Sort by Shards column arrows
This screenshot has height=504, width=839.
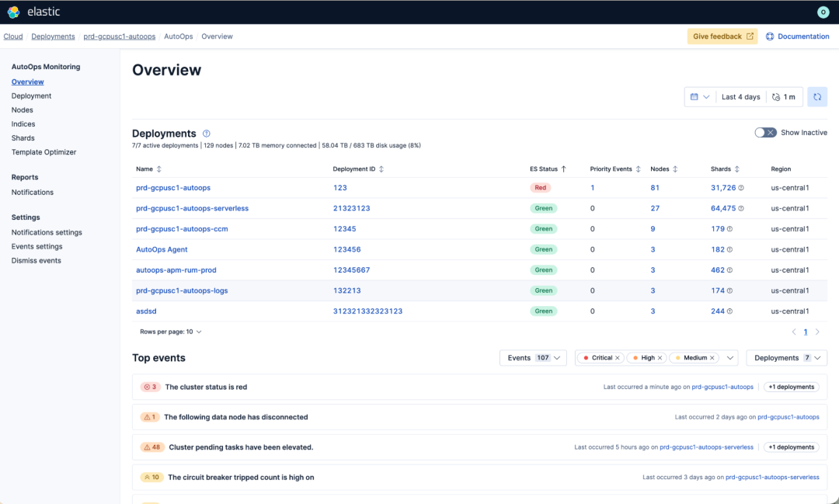tap(736, 169)
